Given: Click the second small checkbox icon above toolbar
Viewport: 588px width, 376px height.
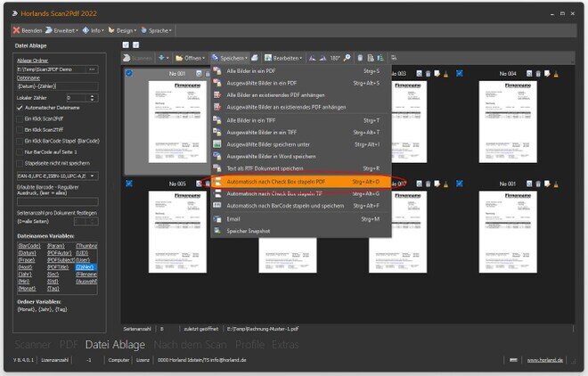Looking at the screenshot, I should coord(135,45).
